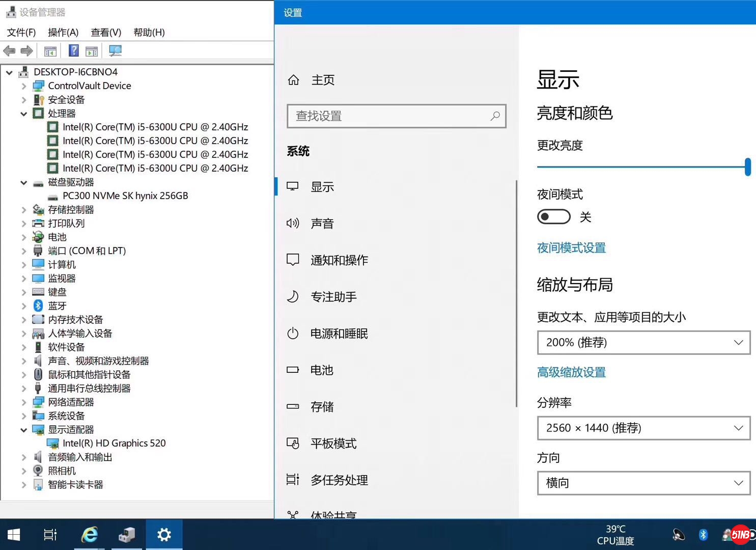Click the brightness slider handle
This screenshot has height=550, width=756.
pyautogui.click(x=747, y=167)
